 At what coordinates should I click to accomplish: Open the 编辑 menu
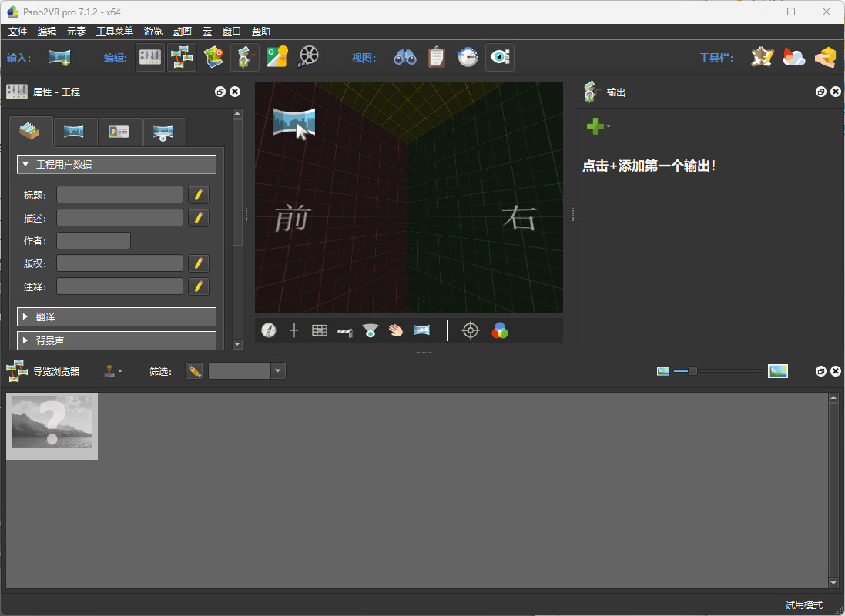47,32
